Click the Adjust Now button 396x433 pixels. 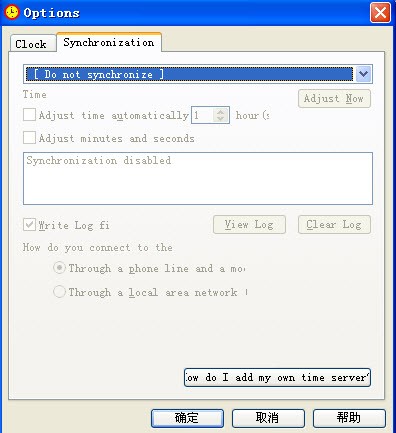click(334, 99)
